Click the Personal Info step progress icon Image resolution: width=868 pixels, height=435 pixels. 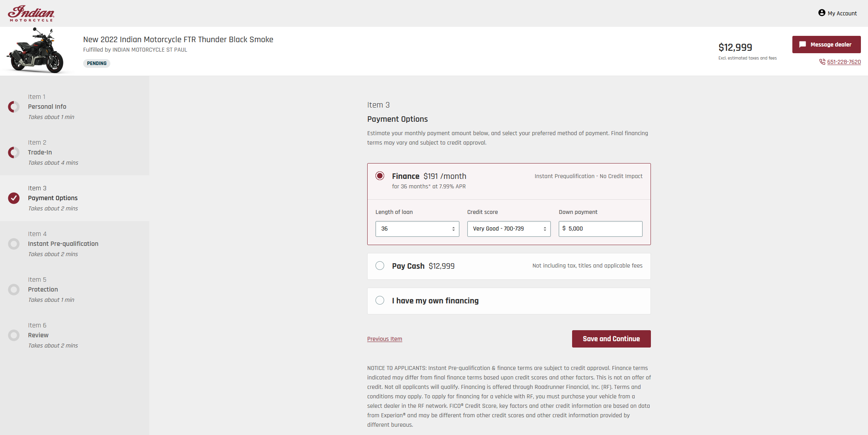[x=14, y=107]
